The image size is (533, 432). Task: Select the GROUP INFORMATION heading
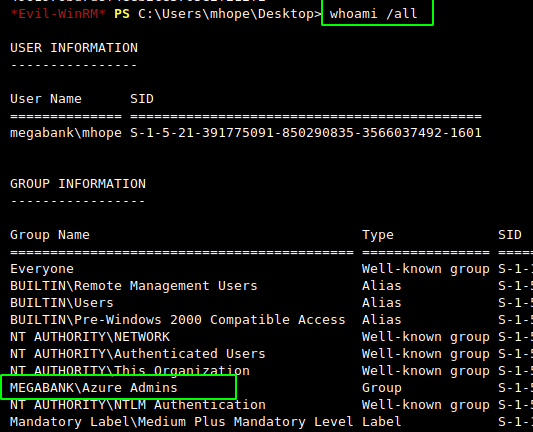pyautogui.click(x=78, y=184)
